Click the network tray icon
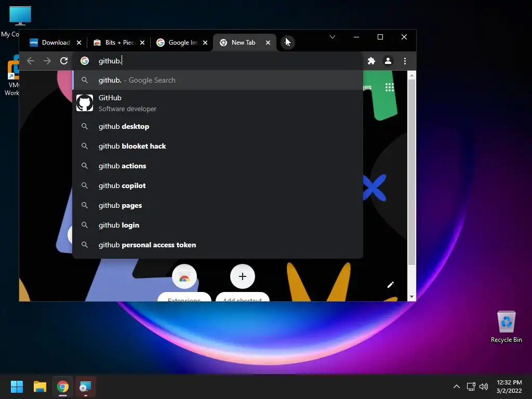The height and width of the screenshot is (399, 532). click(471, 387)
